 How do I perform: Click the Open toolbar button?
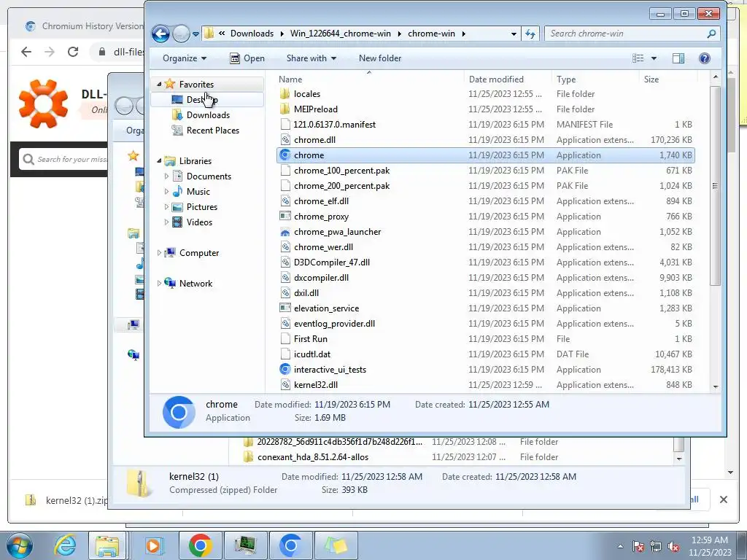tap(247, 58)
